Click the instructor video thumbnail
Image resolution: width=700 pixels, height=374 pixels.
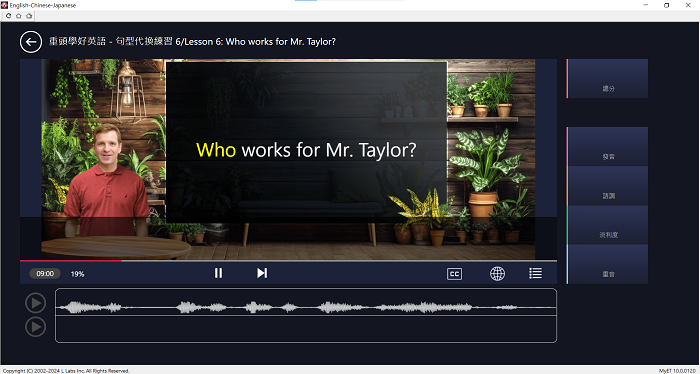pos(106,181)
